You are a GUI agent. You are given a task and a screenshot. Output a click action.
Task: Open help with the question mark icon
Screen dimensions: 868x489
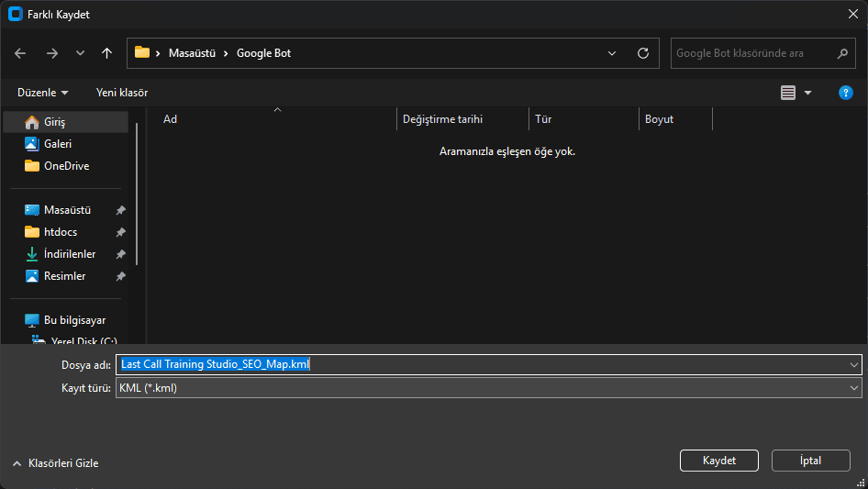(846, 93)
